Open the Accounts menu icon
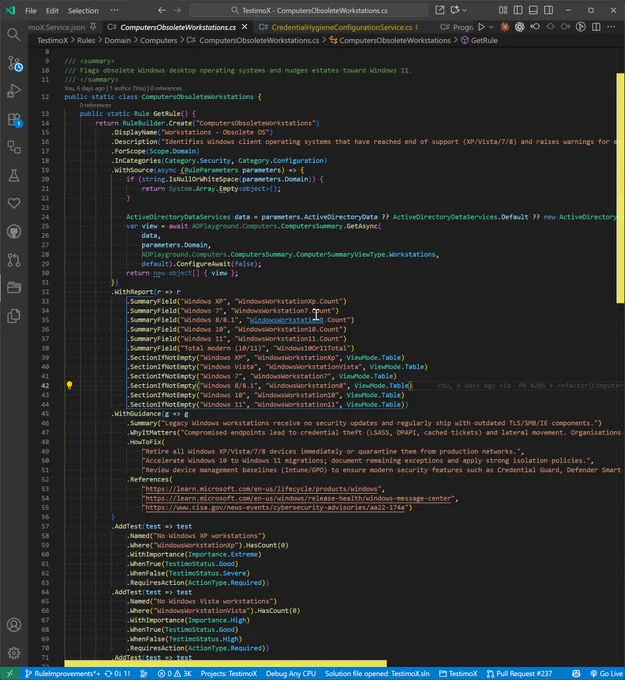The height and width of the screenshot is (680, 625). 14,624
